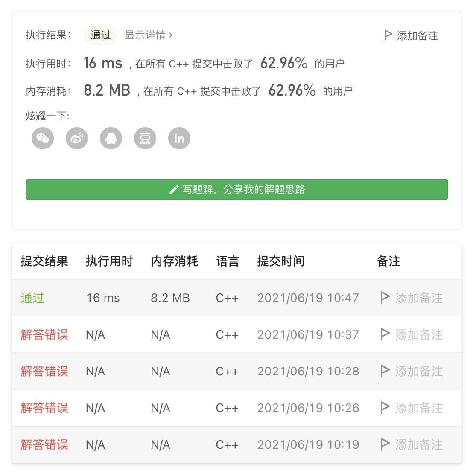Open the 解答错误 submission from 10:26
This screenshot has height=476, width=473.
pos(44,408)
